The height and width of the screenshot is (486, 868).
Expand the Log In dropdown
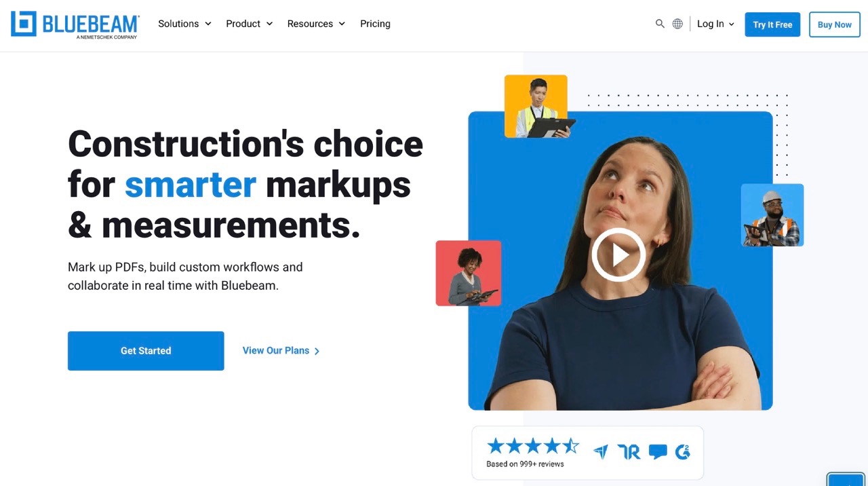coord(715,24)
